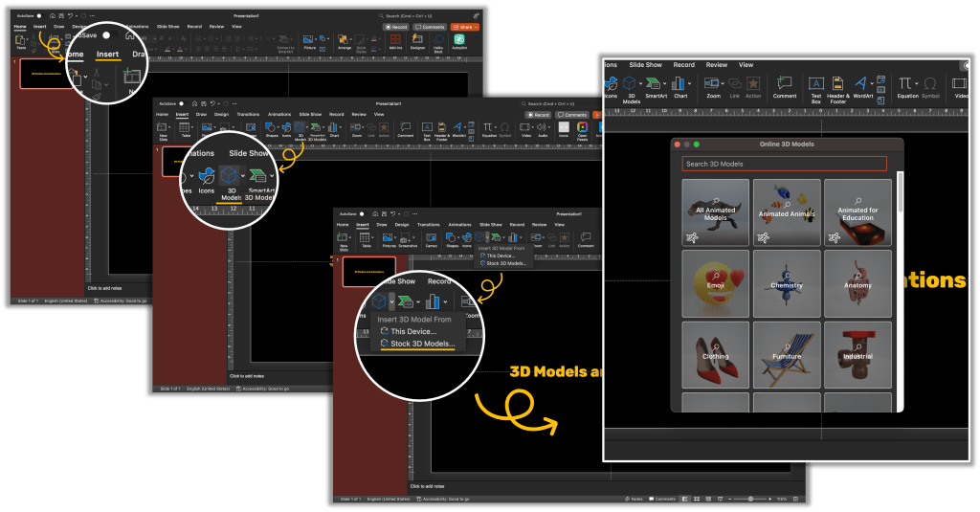Select the underlined Insert tab in the magnified circle

tap(107, 55)
